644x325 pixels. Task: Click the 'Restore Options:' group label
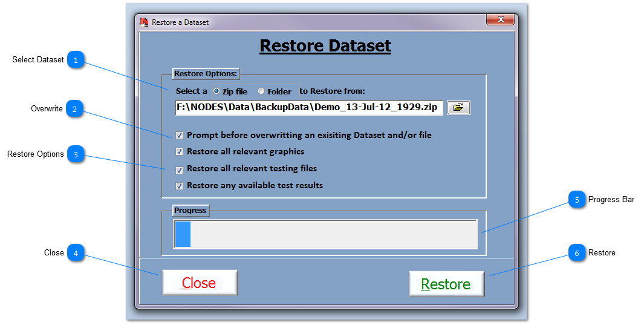(206, 74)
